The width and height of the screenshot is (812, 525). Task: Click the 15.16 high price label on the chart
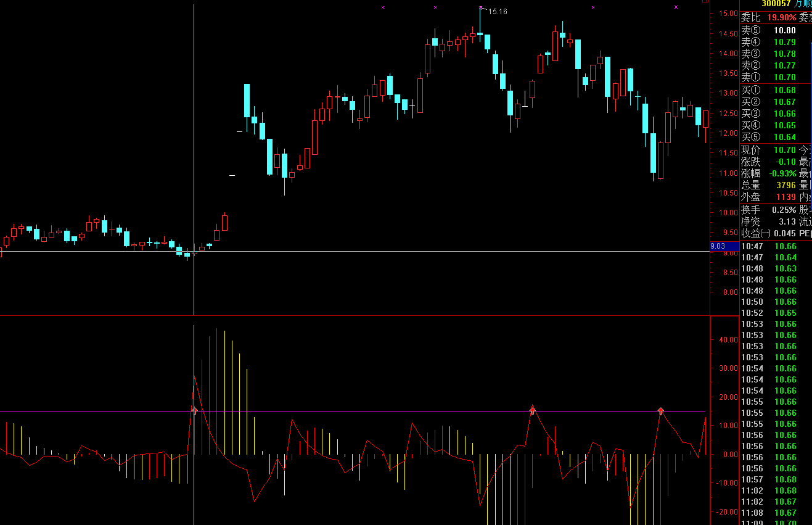(498, 11)
